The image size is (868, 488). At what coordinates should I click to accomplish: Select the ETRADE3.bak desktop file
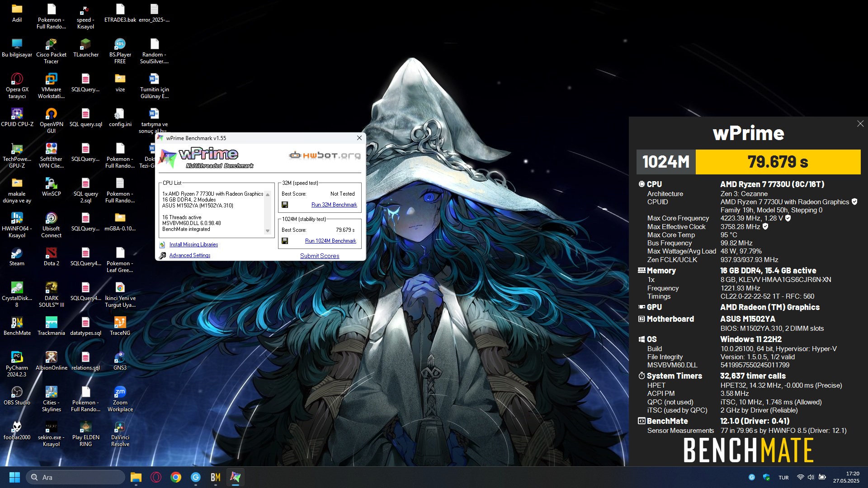[120, 13]
